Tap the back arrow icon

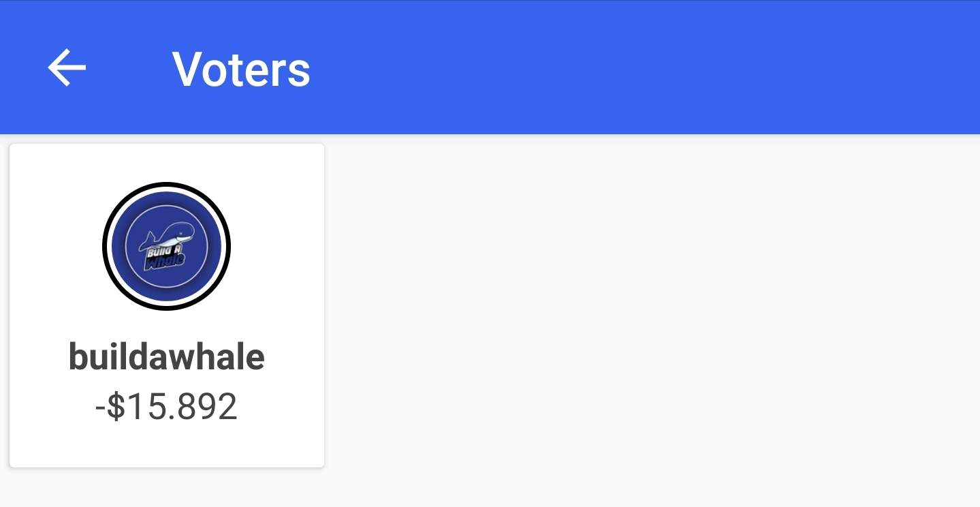67,67
